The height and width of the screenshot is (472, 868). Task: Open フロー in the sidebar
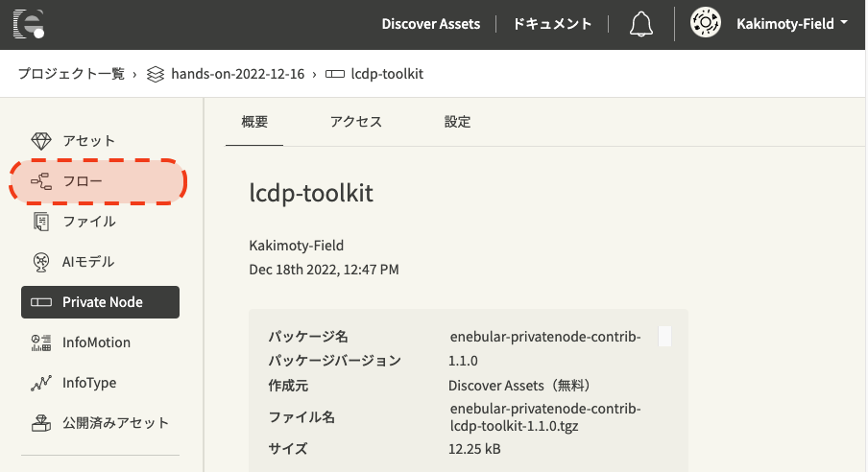tap(100, 181)
